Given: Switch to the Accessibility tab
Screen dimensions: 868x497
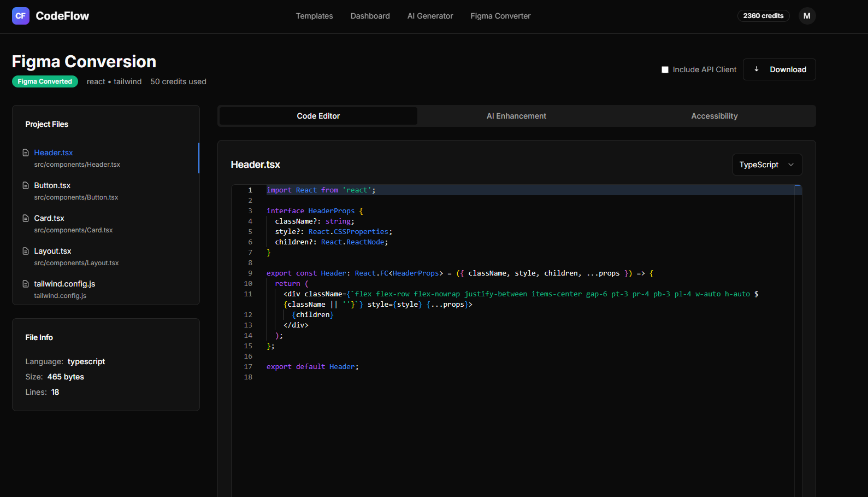Looking at the screenshot, I should tap(714, 116).
